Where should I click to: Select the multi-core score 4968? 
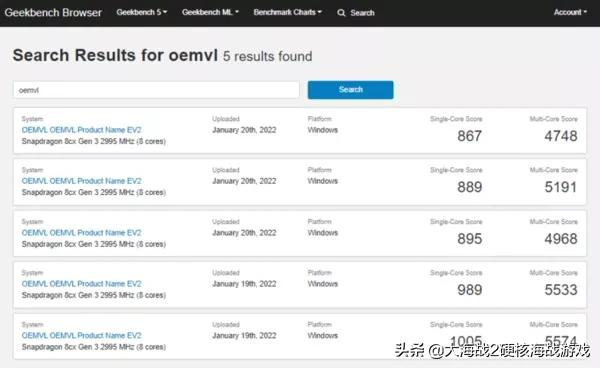coord(561,239)
